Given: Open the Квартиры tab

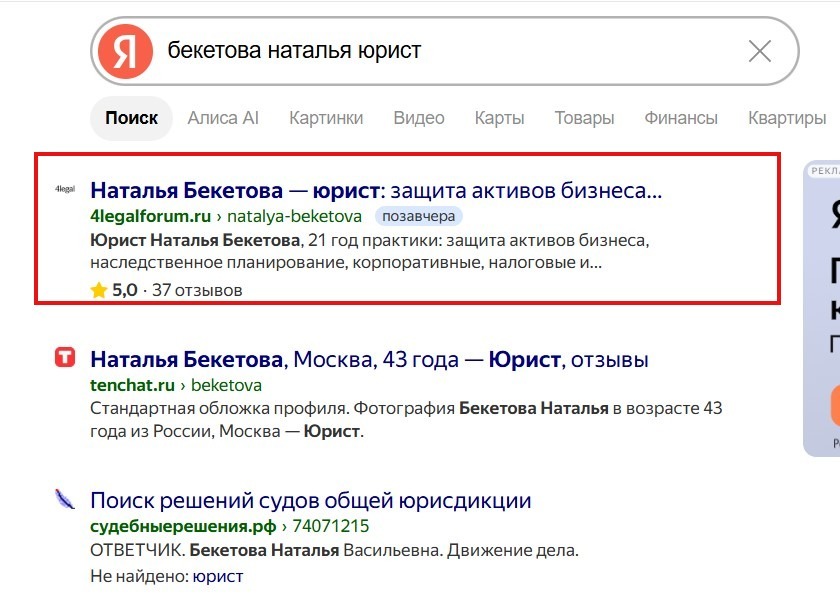Looking at the screenshot, I should (787, 118).
